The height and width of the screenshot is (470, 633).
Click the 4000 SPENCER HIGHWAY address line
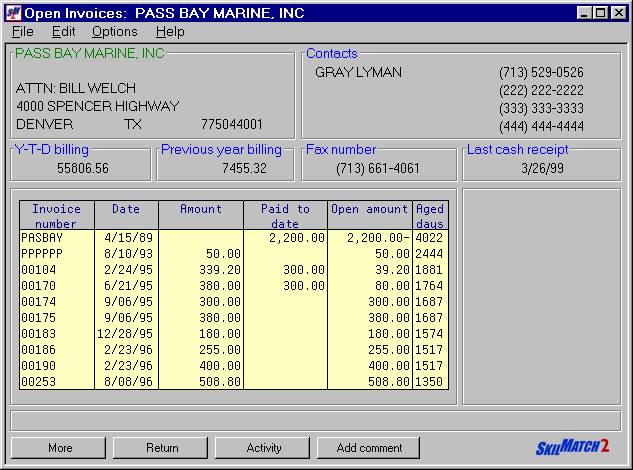[98, 106]
